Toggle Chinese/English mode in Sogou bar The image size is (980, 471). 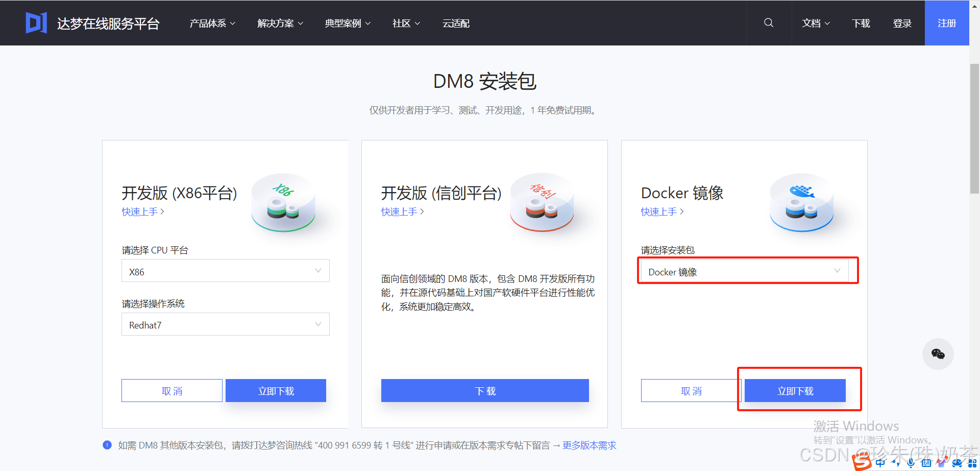click(x=880, y=463)
